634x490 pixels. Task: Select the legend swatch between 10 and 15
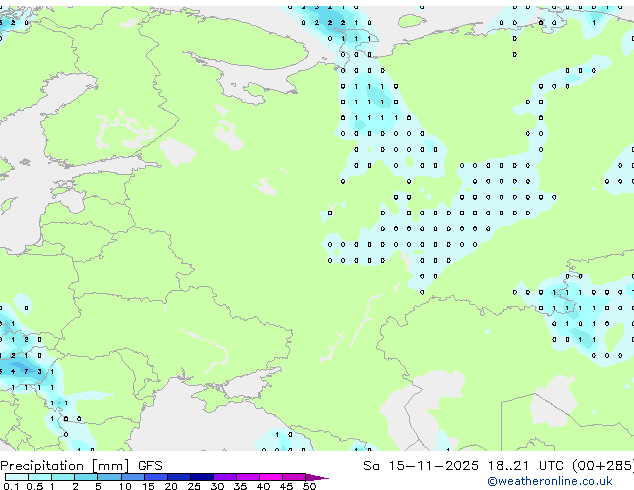pyautogui.click(x=132, y=477)
